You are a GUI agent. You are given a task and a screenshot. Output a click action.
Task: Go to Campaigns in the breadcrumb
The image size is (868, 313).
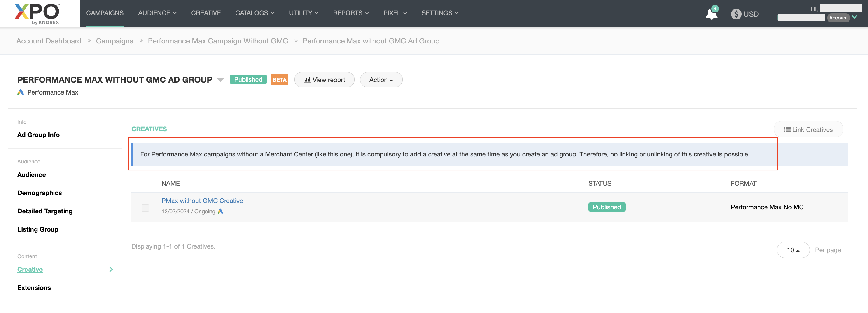pyautogui.click(x=114, y=41)
